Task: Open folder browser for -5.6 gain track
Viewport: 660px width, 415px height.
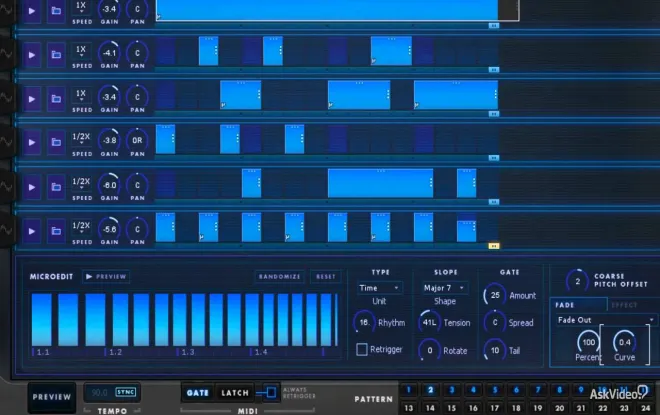Action: point(56,231)
